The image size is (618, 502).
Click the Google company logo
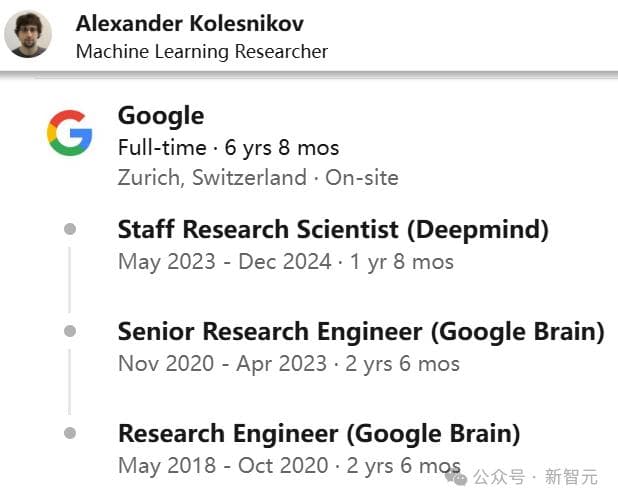point(69,133)
